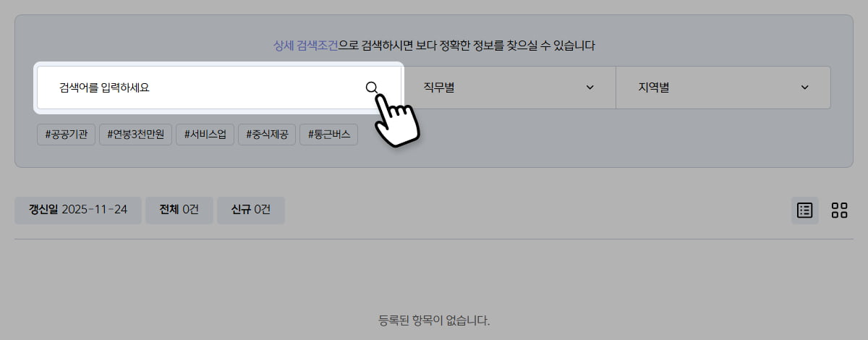
Task: Switch to grid view icon
Action: tap(839, 211)
